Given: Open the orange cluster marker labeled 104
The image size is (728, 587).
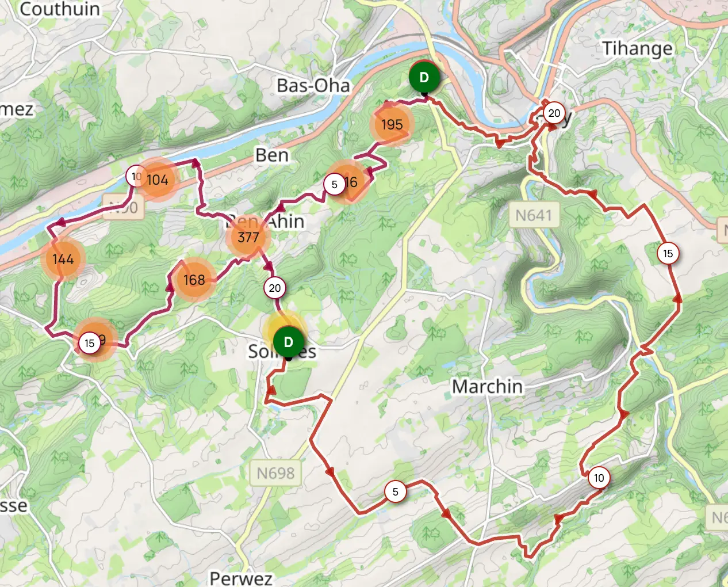Looking at the screenshot, I should pyautogui.click(x=157, y=180).
